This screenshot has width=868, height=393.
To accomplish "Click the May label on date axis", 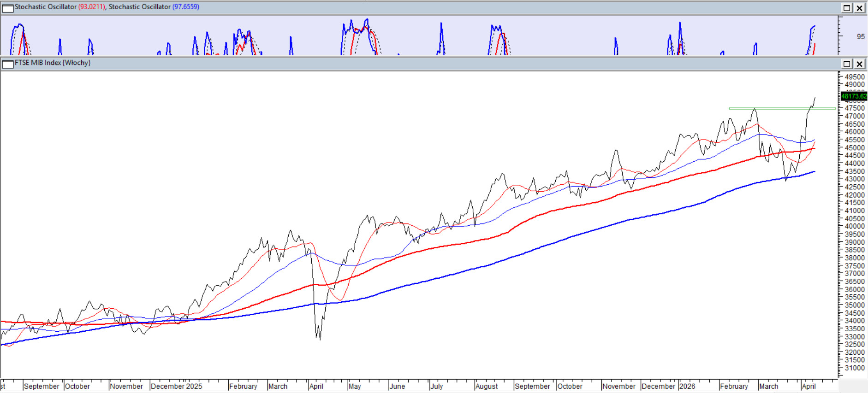I will tap(355, 386).
